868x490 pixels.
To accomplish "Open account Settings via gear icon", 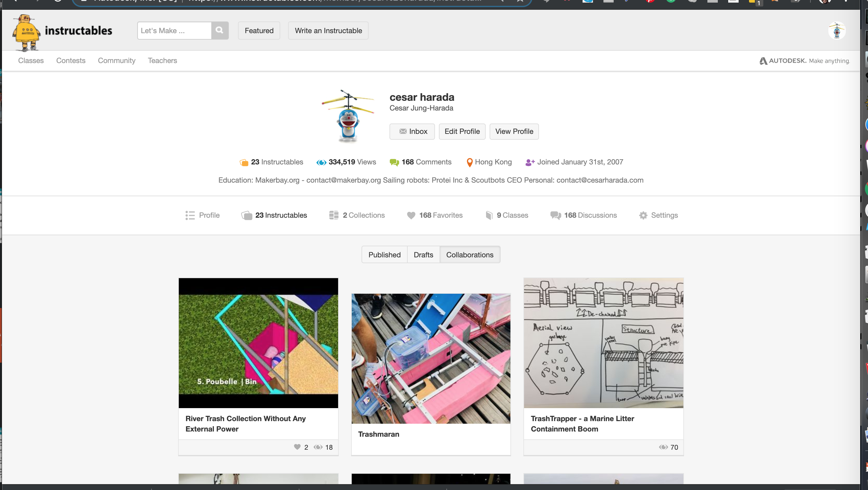I will click(644, 215).
